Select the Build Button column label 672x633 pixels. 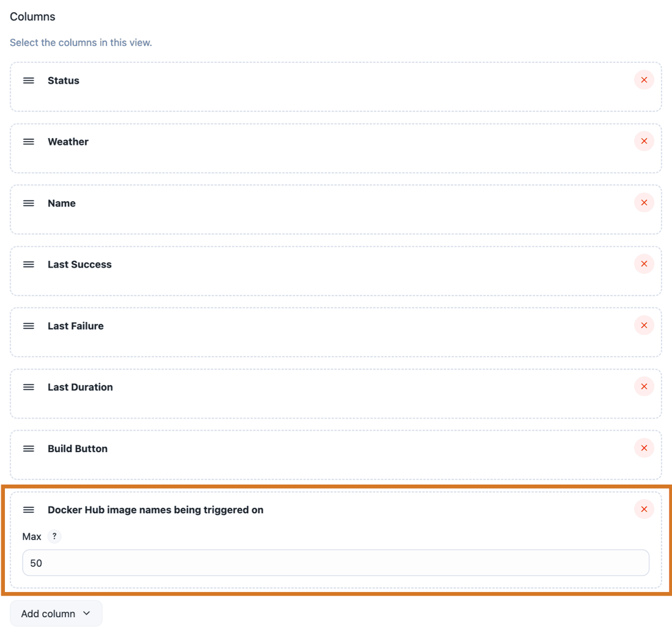click(x=78, y=448)
